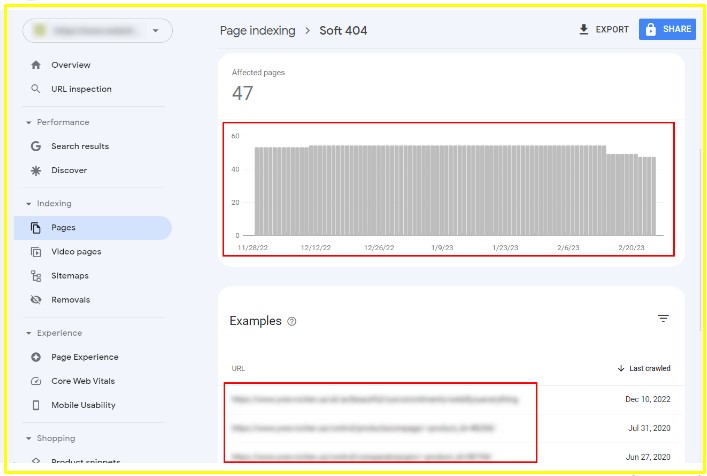Screen dimensions: 707x476
Task: Select Mobile Usability menu item
Action: click(83, 405)
